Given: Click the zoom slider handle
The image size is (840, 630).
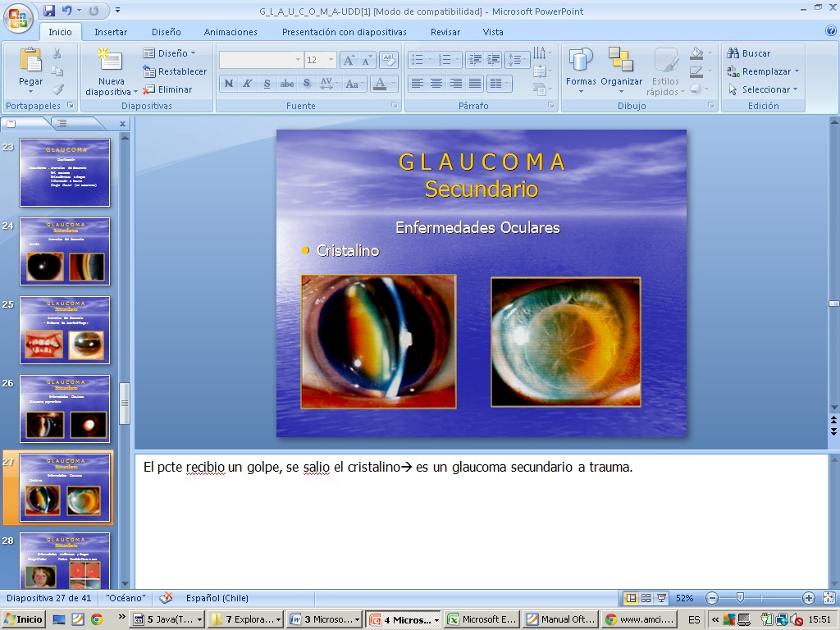Looking at the screenshot, I should click(740, 598).
